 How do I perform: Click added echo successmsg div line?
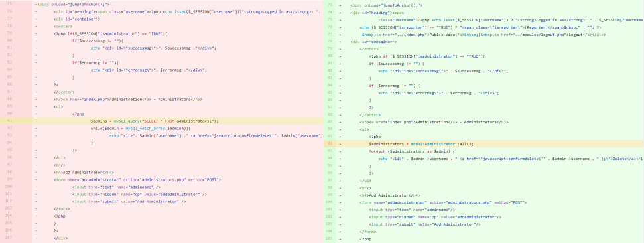(443, 71)
